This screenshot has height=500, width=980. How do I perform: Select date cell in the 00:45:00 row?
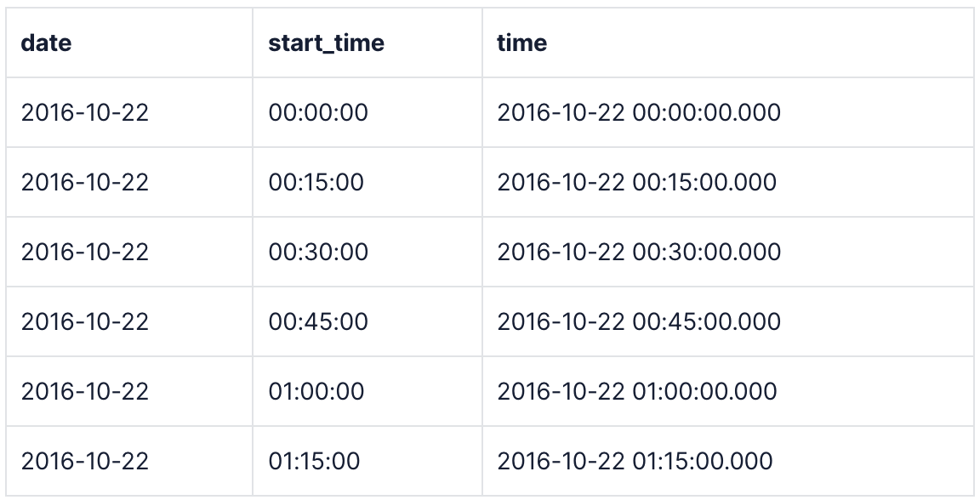click(x=85, y=321)
